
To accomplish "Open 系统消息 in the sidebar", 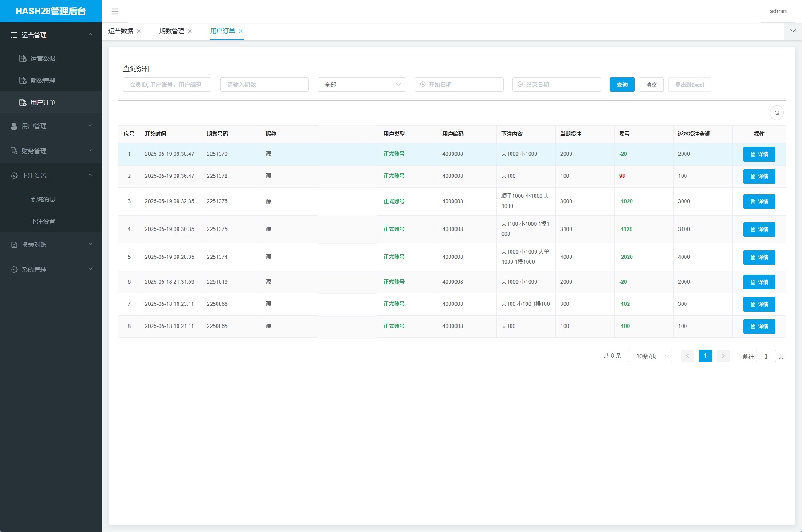I will pyautogui.click(x=43, y=199).
